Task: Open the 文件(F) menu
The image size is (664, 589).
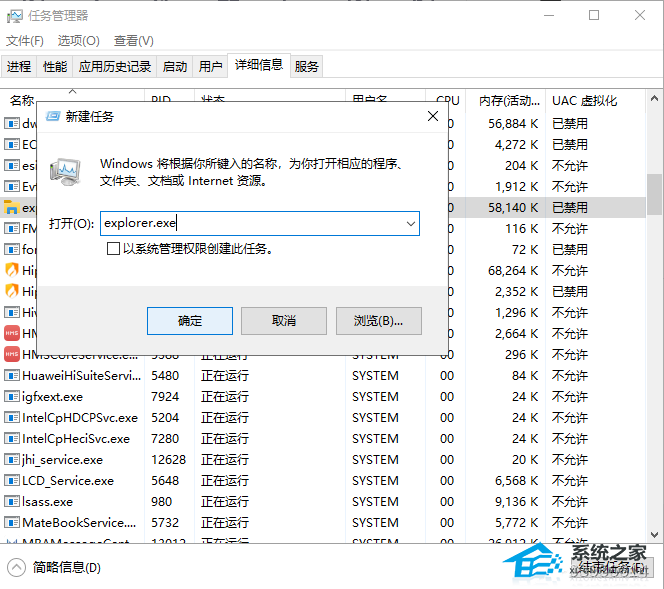Action: point(25,41)
